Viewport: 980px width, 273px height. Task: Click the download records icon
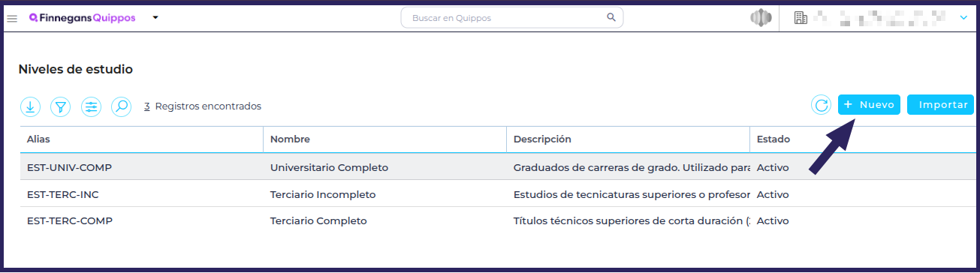[x=30, y=106]
